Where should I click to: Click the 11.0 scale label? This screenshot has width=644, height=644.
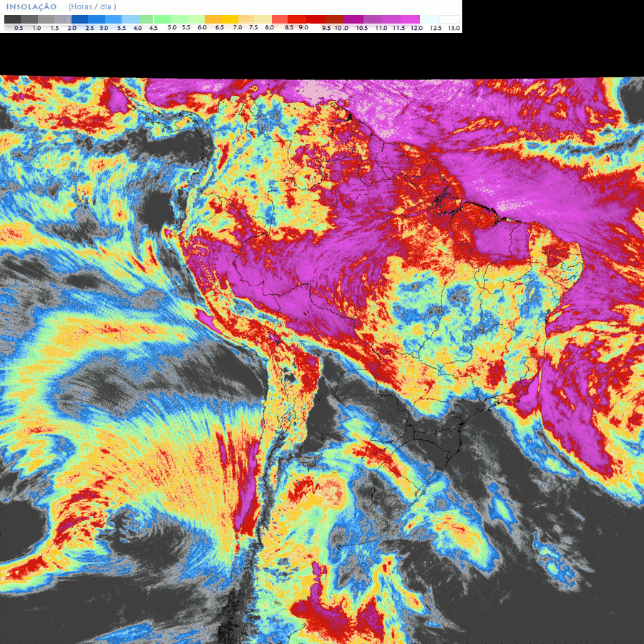[381, 29]
